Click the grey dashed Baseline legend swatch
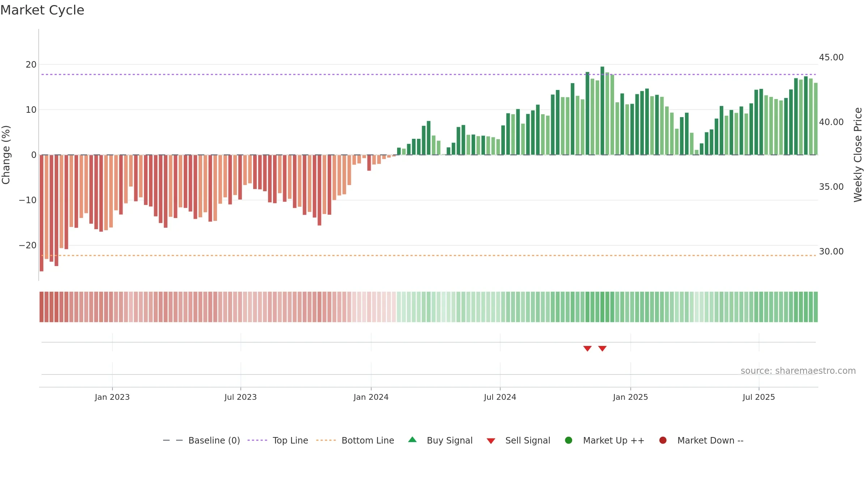Screen dimensions: 868x488 tap(173, 440)
